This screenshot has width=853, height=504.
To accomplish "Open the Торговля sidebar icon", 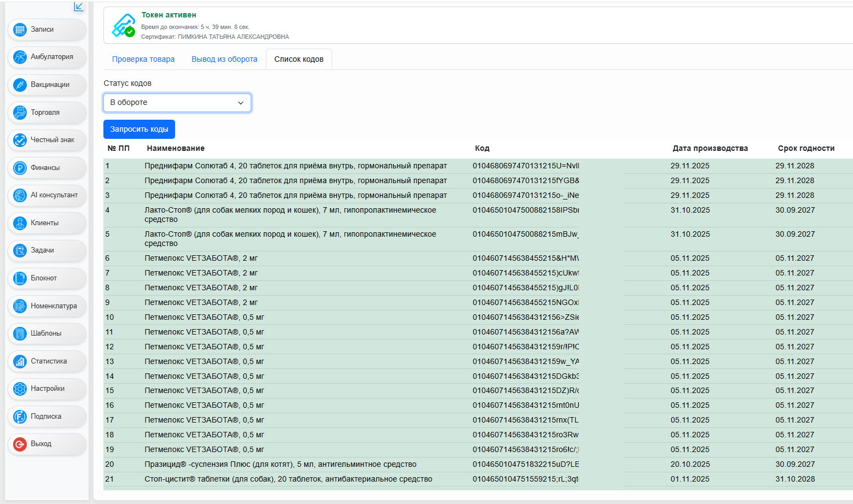I will (x=20, y=113).
